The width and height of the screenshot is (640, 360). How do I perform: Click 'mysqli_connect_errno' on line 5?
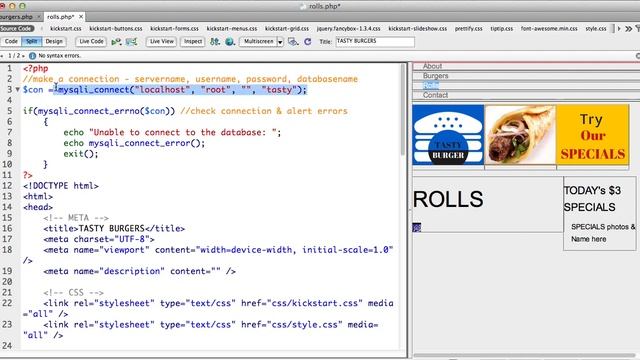(x=88, y=111)
